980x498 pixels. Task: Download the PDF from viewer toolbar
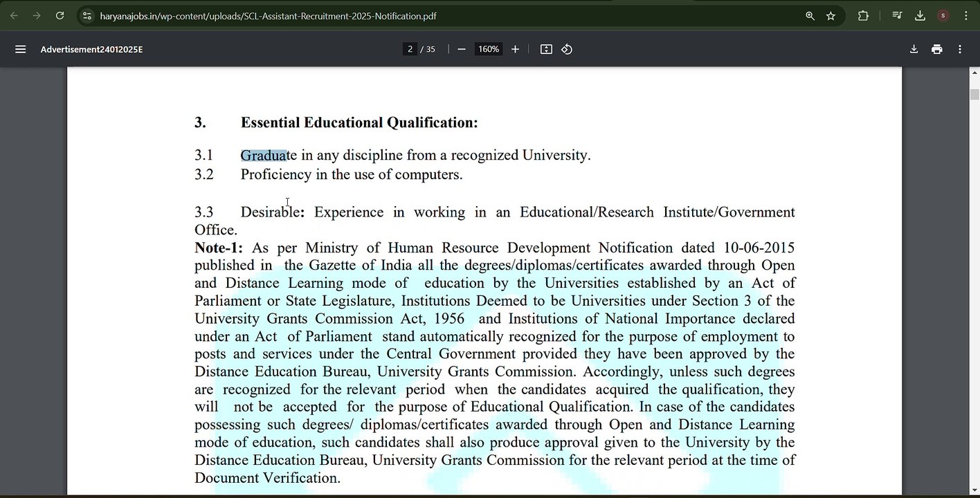[914, 49]
